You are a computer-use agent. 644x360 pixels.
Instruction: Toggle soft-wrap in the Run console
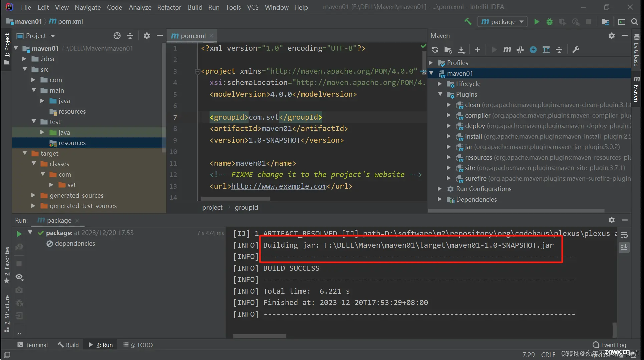[x=624, y=235]
